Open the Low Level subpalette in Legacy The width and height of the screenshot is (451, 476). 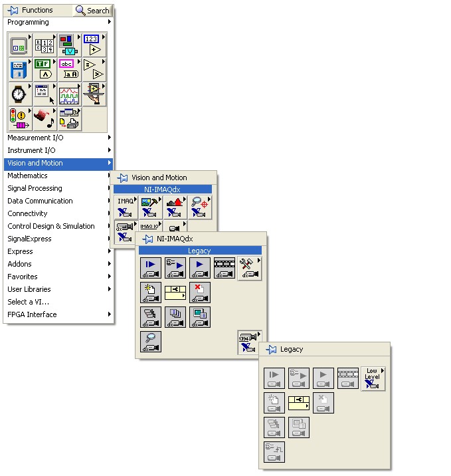point(373,378)
